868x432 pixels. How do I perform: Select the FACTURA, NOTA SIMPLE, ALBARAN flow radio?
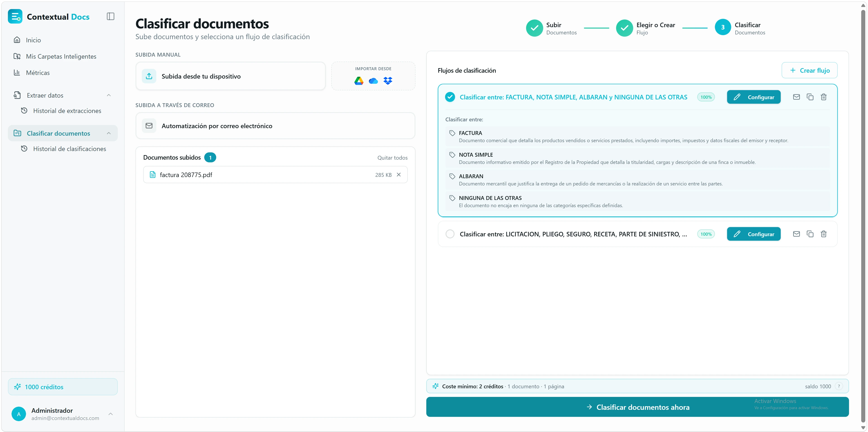click(450, 97)
